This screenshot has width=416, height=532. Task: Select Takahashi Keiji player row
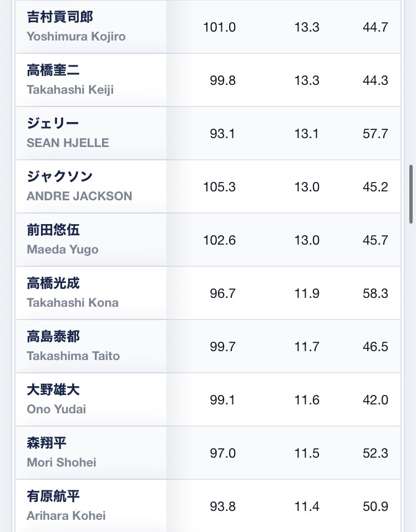point(207,80)
